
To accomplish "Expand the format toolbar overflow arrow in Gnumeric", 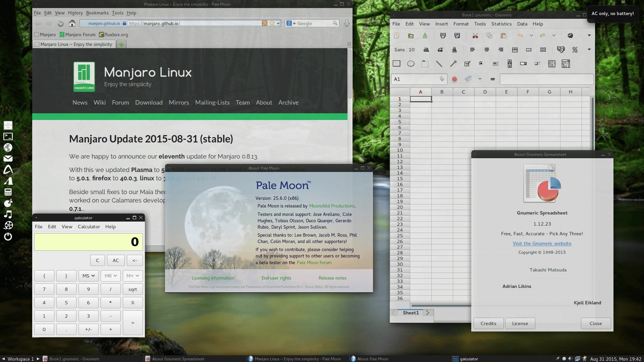I will pyautogui.click(x=589, y=50).
